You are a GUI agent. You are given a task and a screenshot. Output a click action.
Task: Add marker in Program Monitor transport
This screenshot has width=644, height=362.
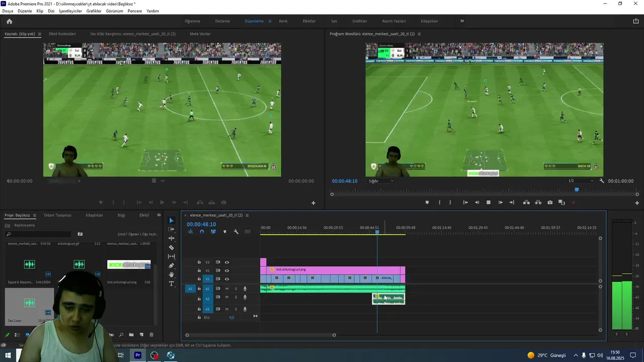pos(427,202)
